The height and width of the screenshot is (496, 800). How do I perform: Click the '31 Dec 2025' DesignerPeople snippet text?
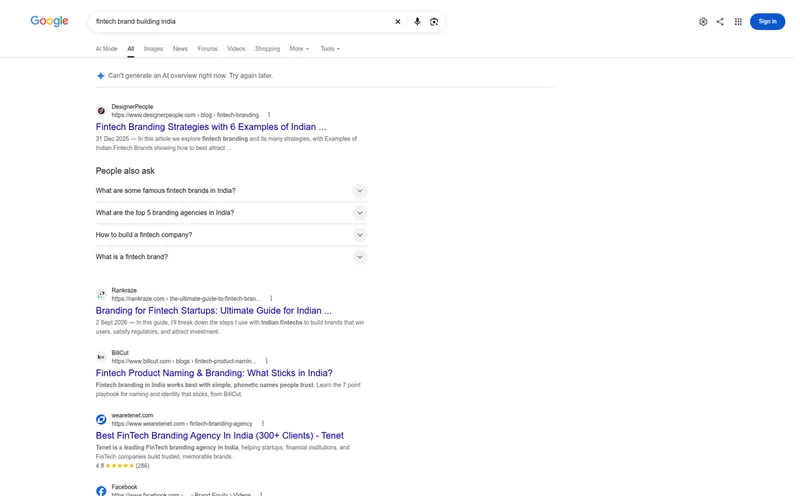(227, 143)
